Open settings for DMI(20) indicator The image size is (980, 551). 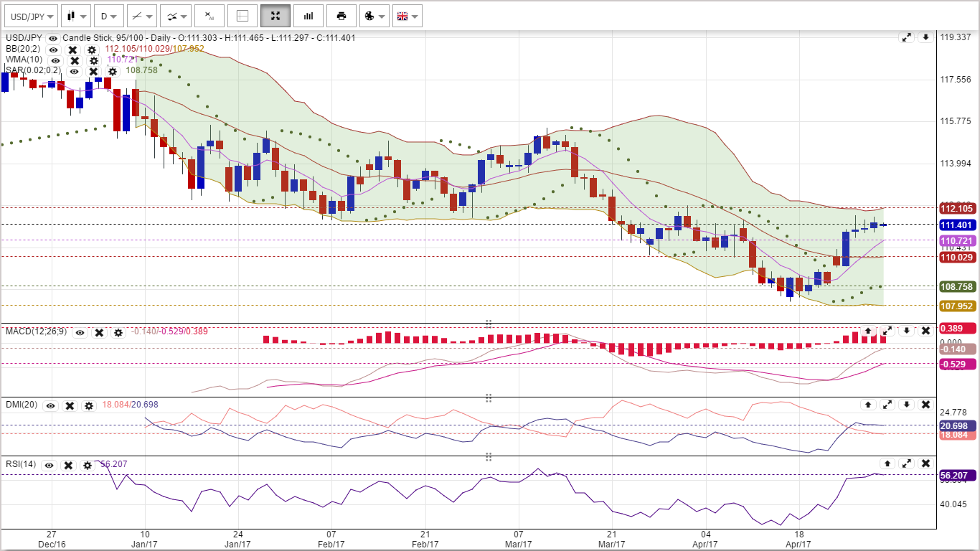[x=88, y=405]
